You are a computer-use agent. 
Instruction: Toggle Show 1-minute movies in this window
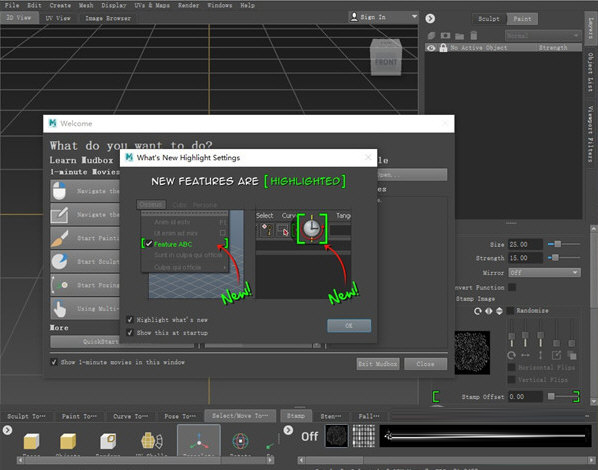54,362
